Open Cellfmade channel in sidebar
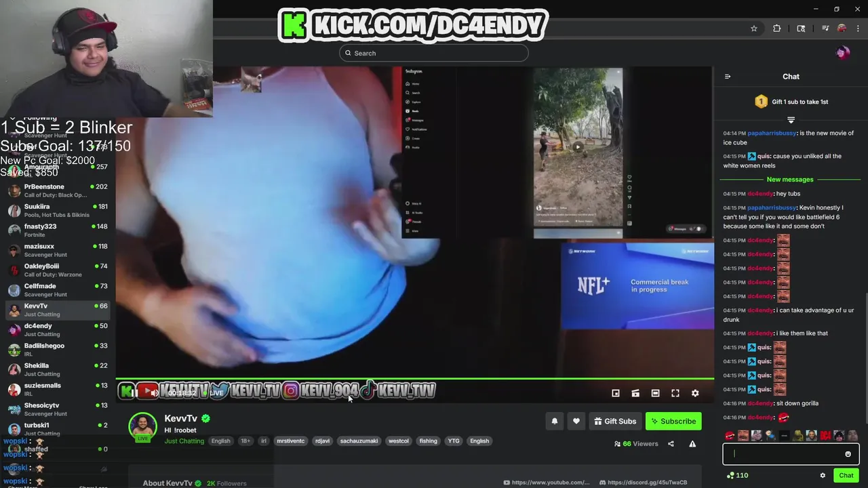 pyautogui.click(x=58, y=290)
